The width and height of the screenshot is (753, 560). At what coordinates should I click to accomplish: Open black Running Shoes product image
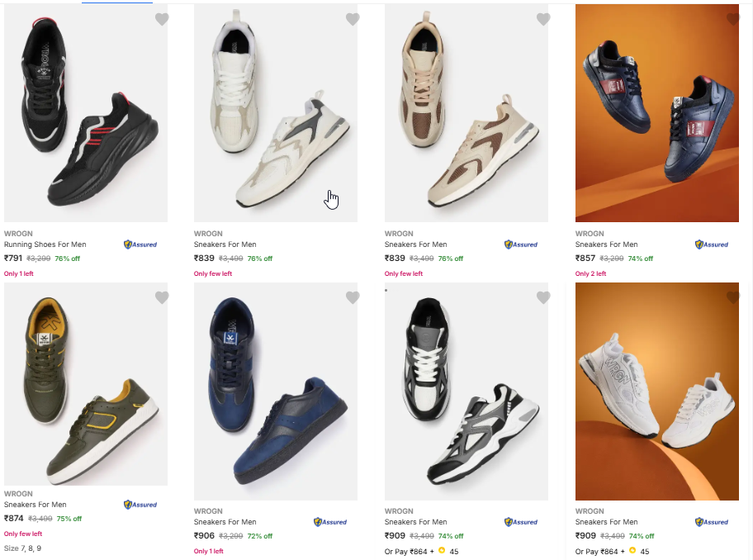pyautogui.click(x=86, y=113)
